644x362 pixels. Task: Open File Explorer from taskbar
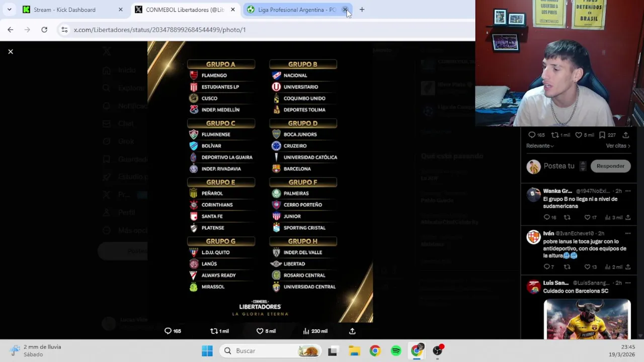pyautogui.click(x=354, y=351)
